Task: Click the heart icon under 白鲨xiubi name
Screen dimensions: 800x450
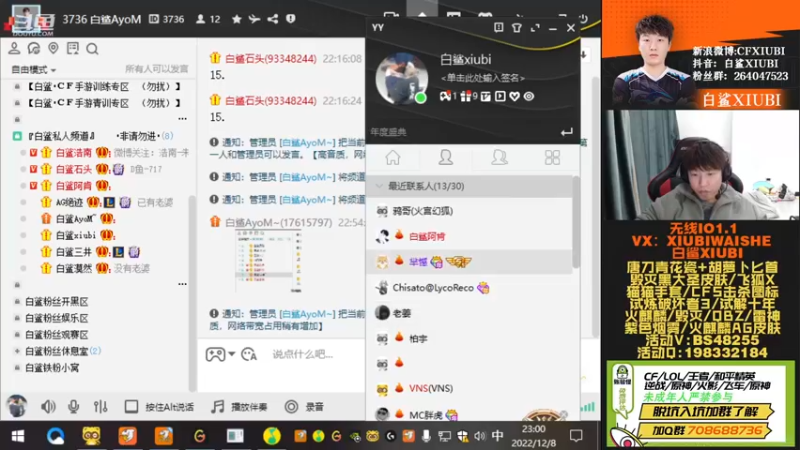Action: pyautogui.click(x=514, y=96)
